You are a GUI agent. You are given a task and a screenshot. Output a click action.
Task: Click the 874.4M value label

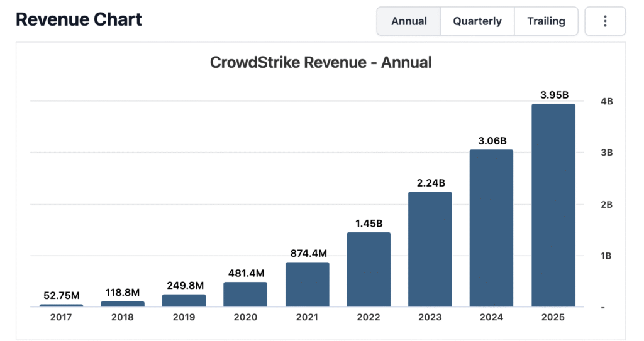pyautogui.click(x=307, y=254)
